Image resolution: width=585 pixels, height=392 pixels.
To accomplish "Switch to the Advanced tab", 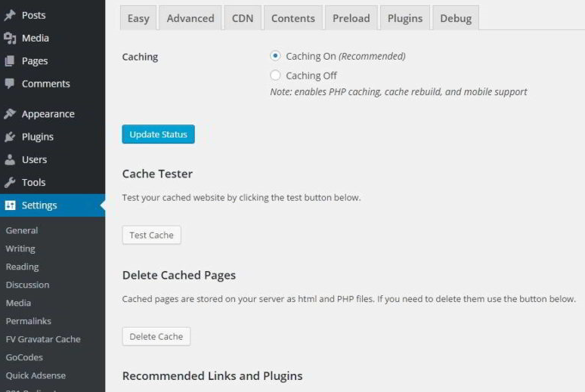I will 190,18.
